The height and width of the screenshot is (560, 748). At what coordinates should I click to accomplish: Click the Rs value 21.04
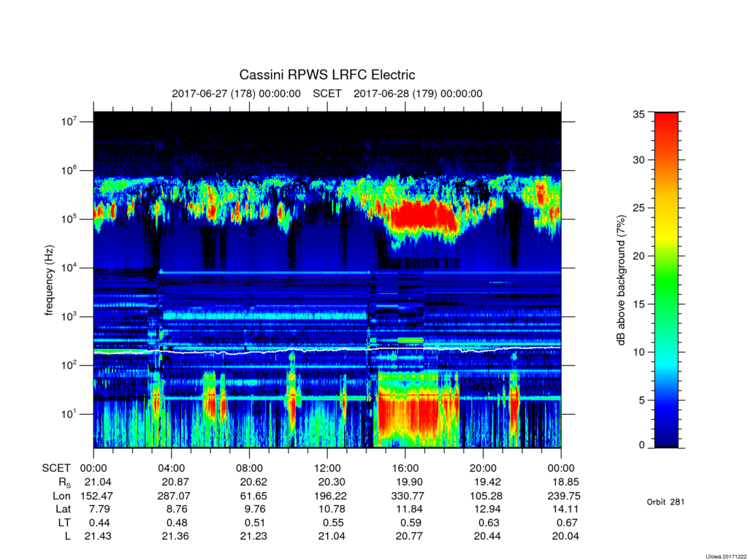pyautogui.click(x=98, y=483)
